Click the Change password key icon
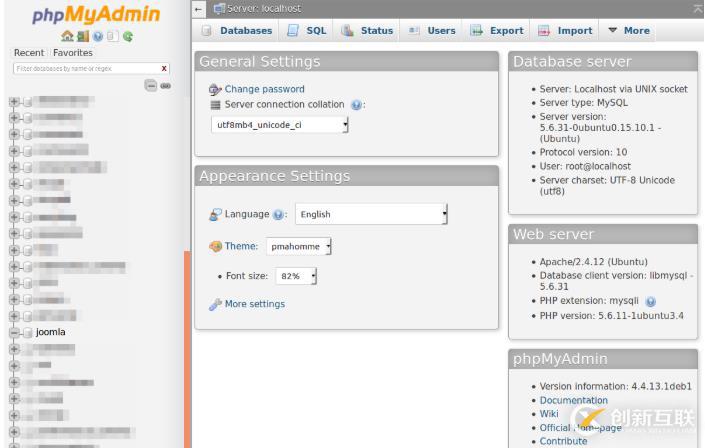The height and width of the screenshot is (448, 705). click(215, 90)
